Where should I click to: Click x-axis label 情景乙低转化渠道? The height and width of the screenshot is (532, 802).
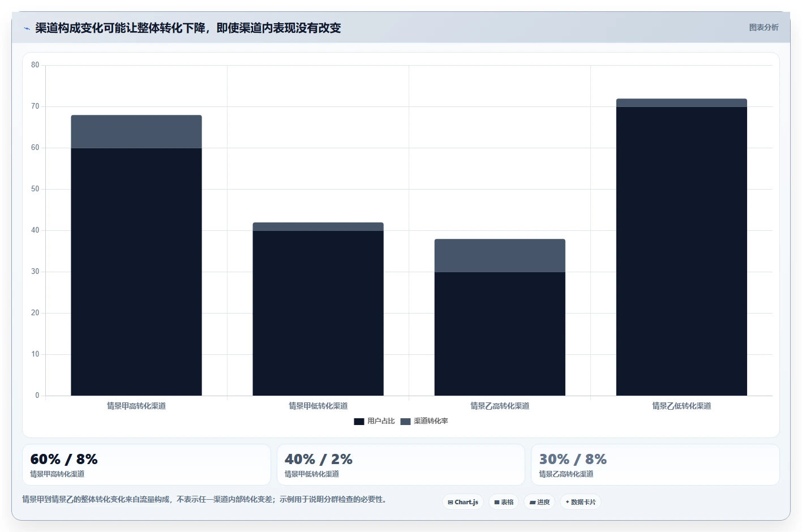pyautogui.click(x=681, y=406)
